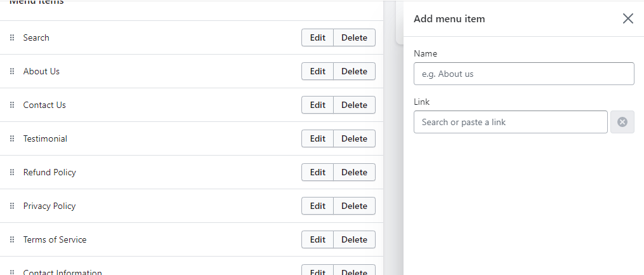Focus the Search or paste a link field
The width and height of the screenshot is (644, 275).
(x=510, y=122)
